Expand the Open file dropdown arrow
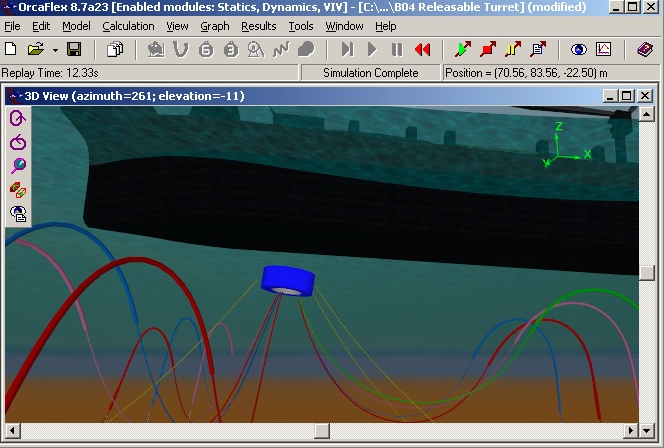This screenshot has height=448, width=664. click(x=55, y=50)
